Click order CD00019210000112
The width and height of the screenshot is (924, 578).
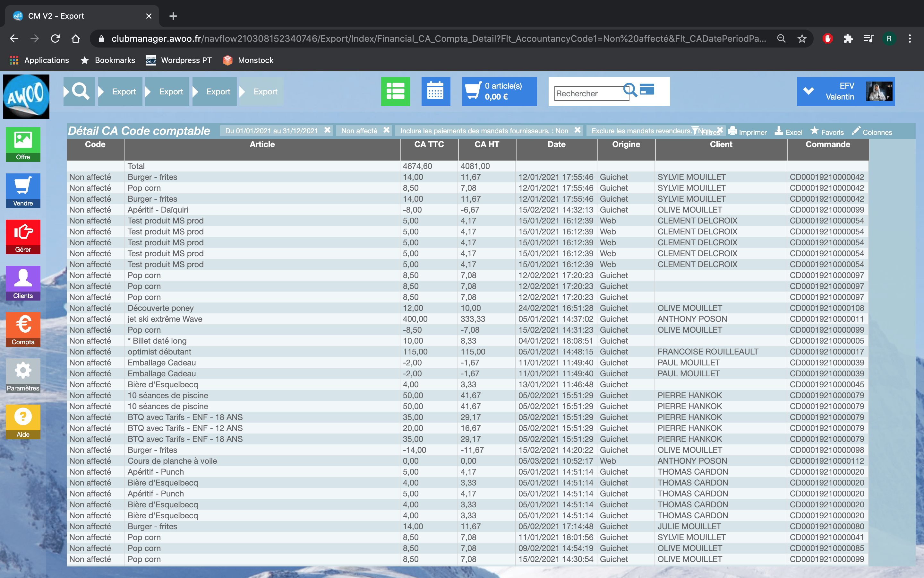(x=827, y=461)
